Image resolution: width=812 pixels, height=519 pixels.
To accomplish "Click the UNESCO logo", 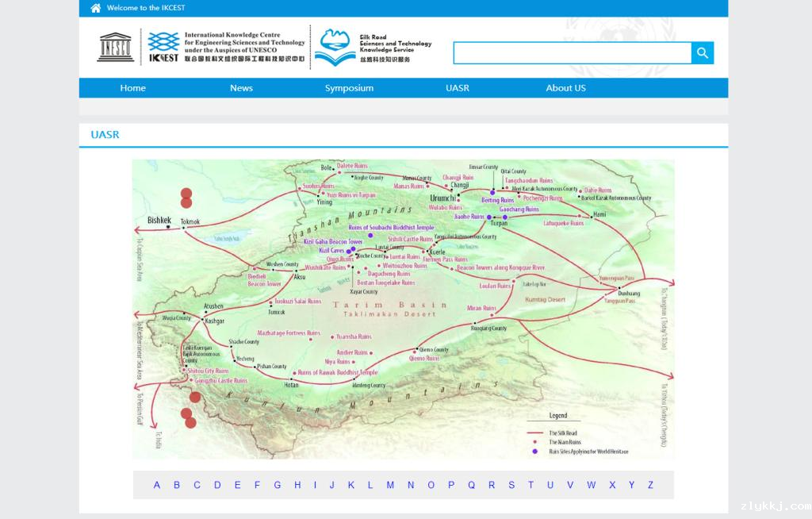I will (116, 47).
